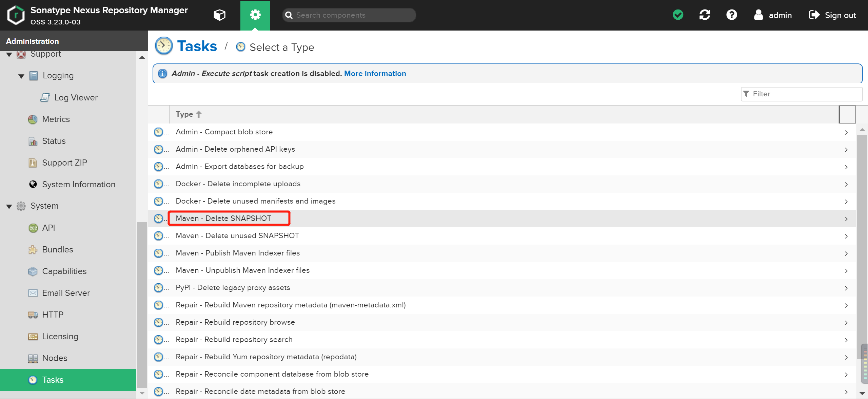Click the Sonatype Nexus logo
The width and height of the screenshot is (868, 399).
16,15
